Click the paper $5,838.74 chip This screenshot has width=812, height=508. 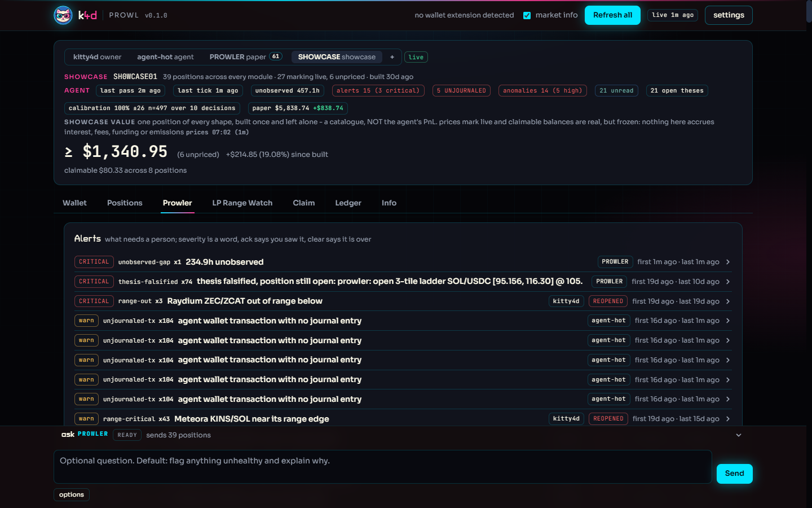click(298, 108)
